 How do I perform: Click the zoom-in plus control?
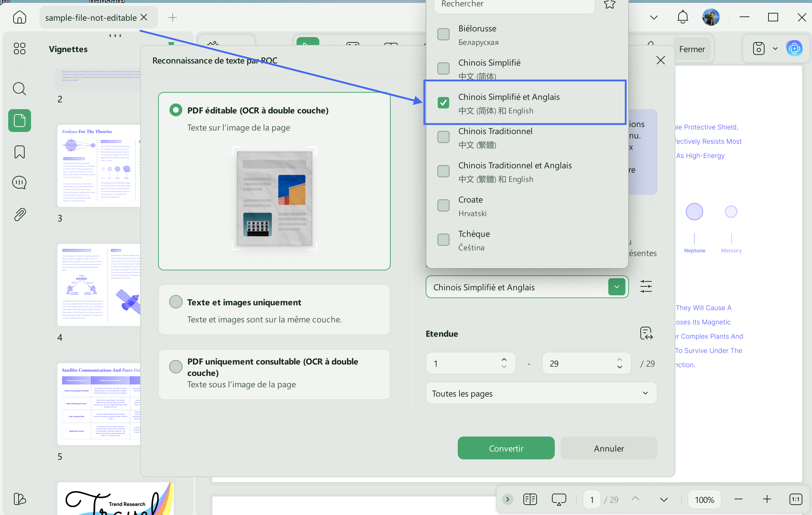click(x=767, y=500)
